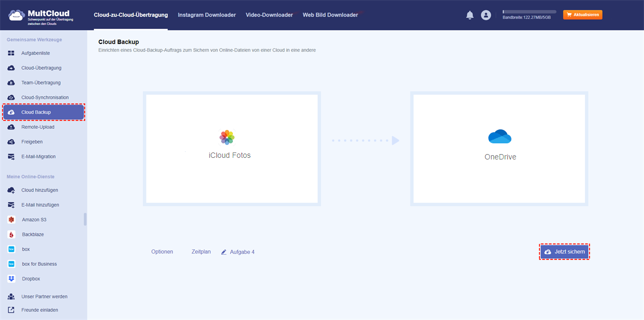
Task: Open the user account avatar
Action: coord(486,15)
